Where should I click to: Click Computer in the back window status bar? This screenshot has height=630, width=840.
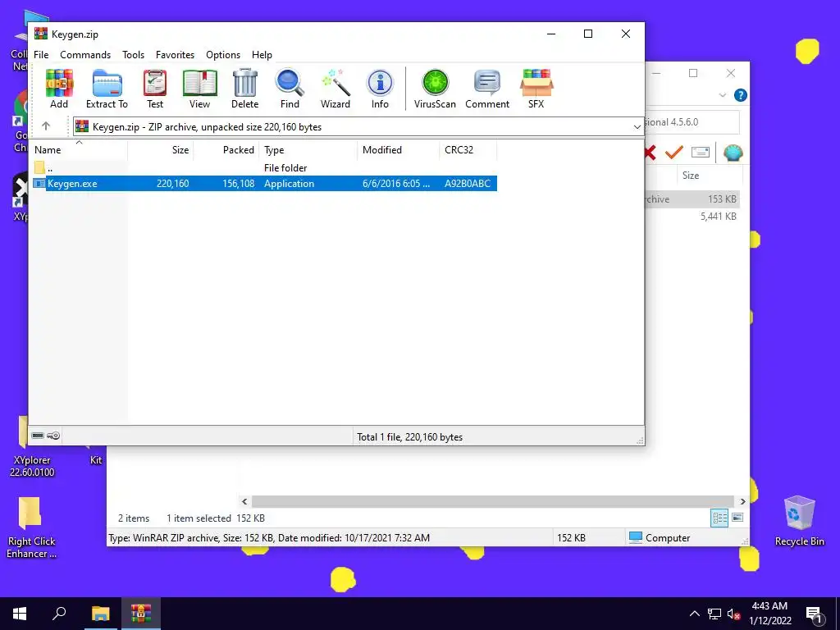(660, 537)
